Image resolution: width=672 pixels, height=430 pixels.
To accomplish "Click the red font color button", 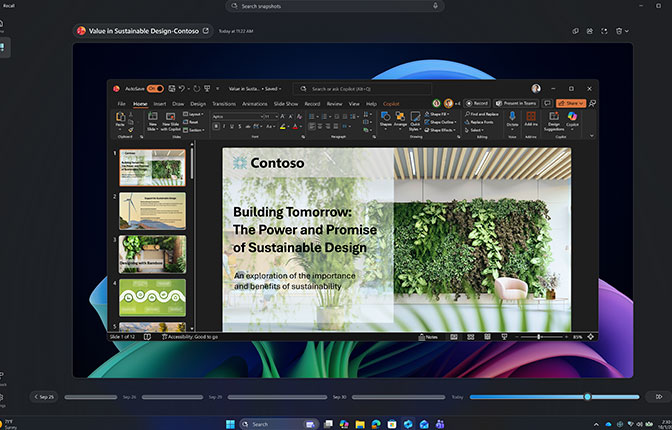I will click(x=295, y=126).
